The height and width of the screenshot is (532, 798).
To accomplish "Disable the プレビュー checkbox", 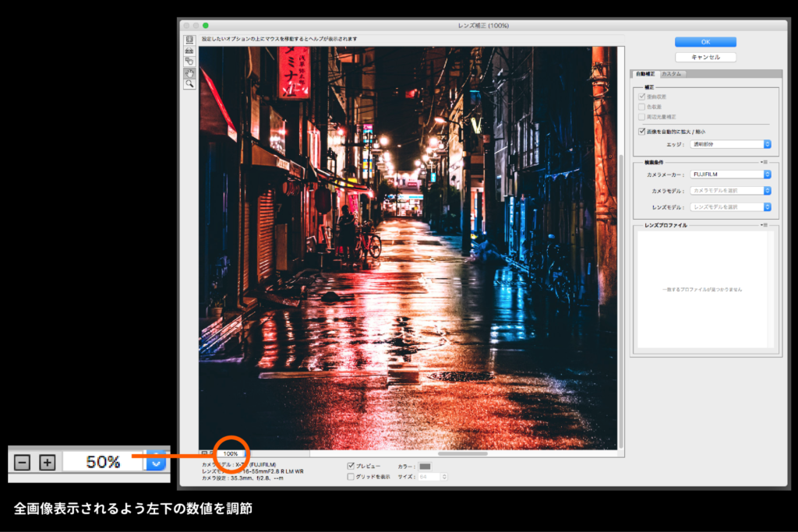I will 352,465.
